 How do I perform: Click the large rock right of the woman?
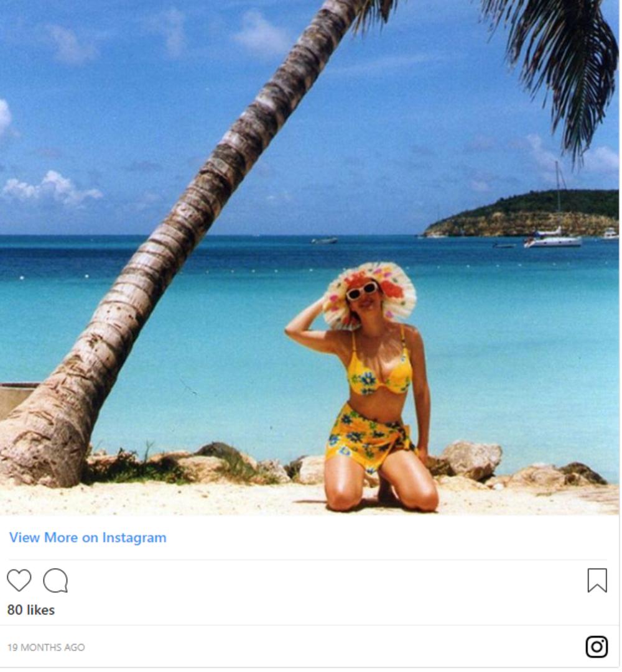point(471,461)
